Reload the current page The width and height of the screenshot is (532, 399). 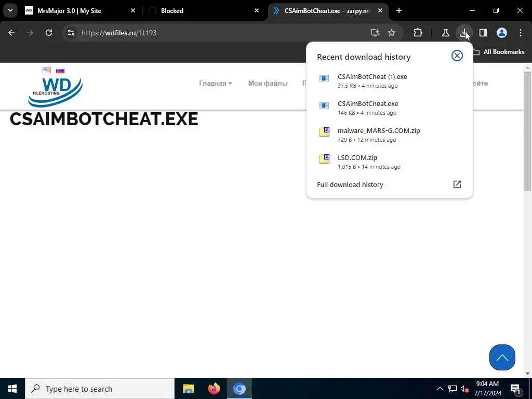49,33
